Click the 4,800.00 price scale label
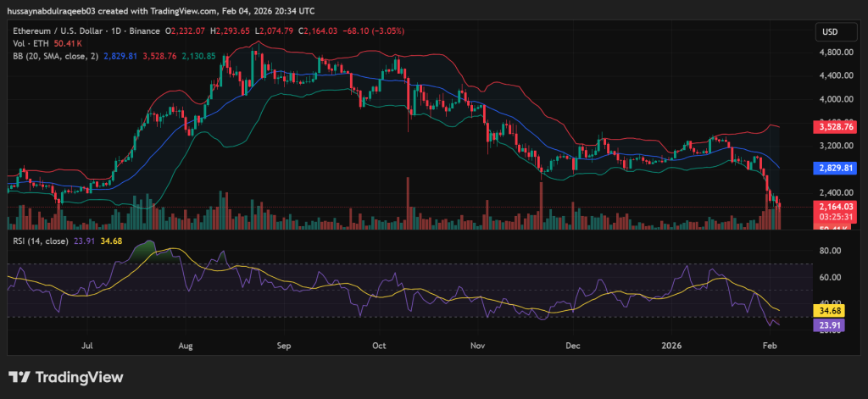 click(835, 52)
